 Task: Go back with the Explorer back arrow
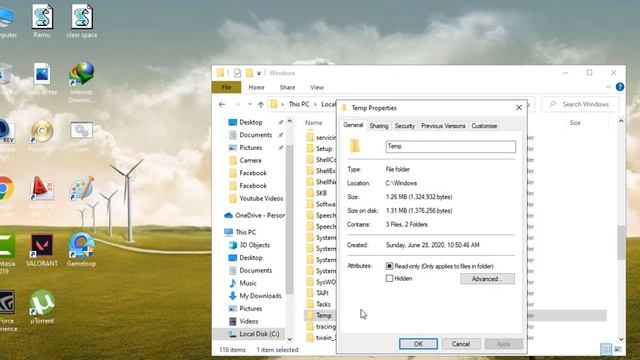pyautogui.click(x=222, y=104)
